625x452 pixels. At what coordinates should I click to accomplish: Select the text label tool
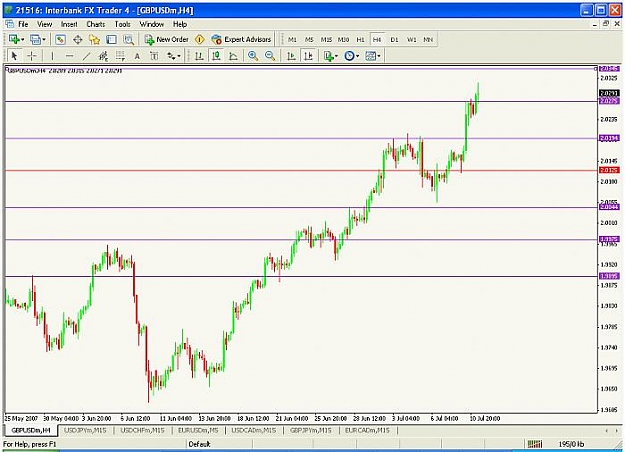click(154, 56)
